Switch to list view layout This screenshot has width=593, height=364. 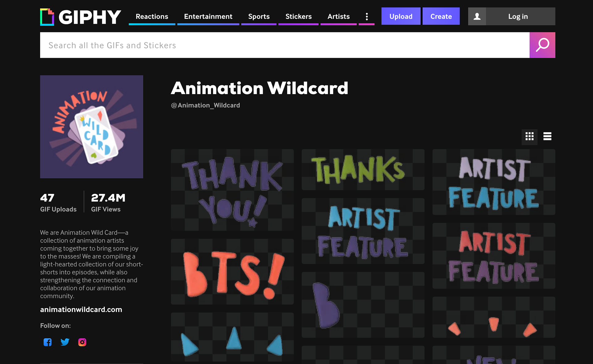point(547,136)
